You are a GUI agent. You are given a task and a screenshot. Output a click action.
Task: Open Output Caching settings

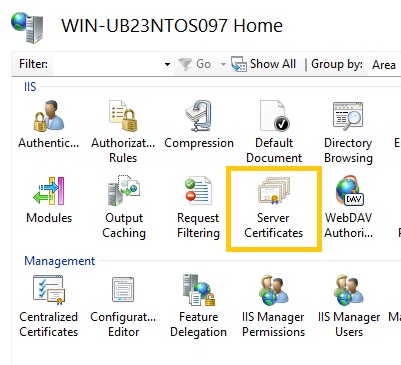pos(124,207)
